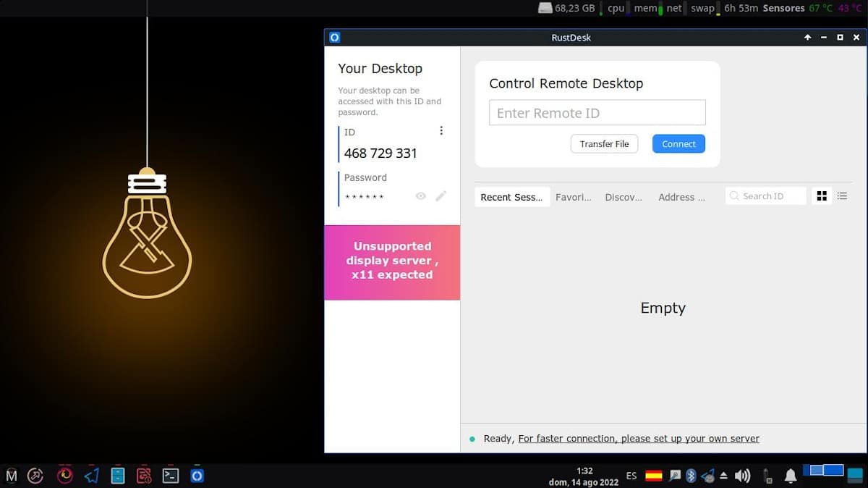
Task: Click the keep-on-top arrow in RustDesk title bar
Action: coord(808,38)
